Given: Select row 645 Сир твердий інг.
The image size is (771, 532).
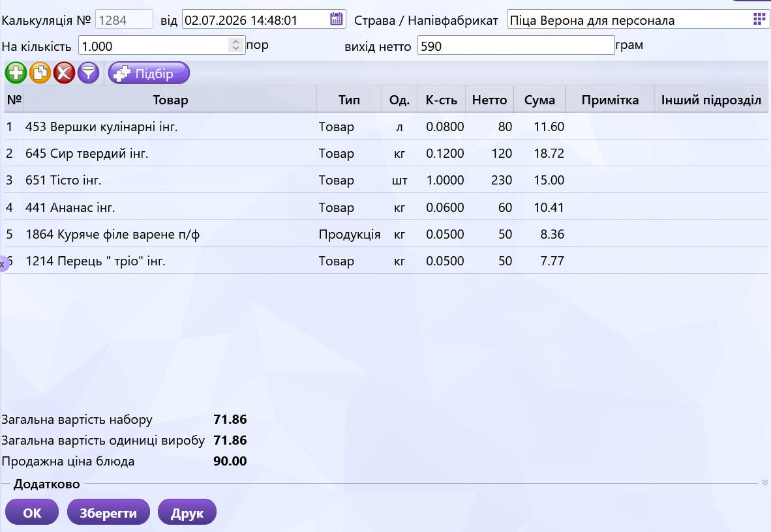Looking at the screenshot, I should coord(386,153).
